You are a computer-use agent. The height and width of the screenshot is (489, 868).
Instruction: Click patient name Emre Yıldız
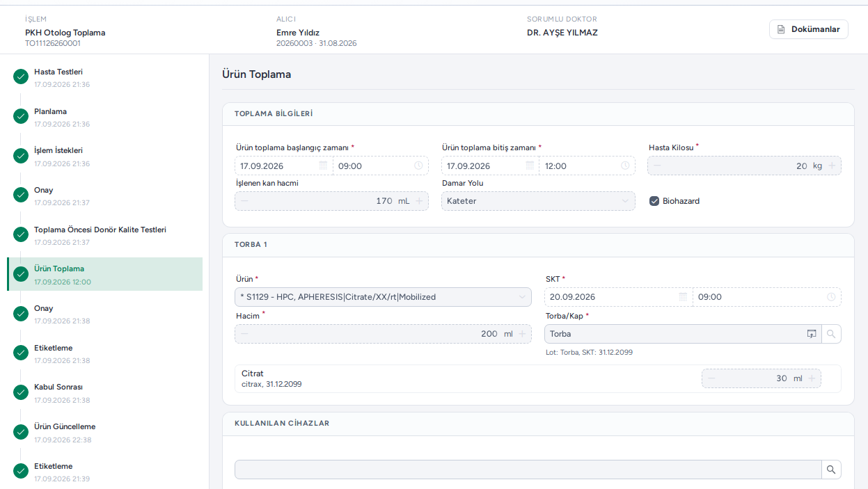click(x=298, y=33)
